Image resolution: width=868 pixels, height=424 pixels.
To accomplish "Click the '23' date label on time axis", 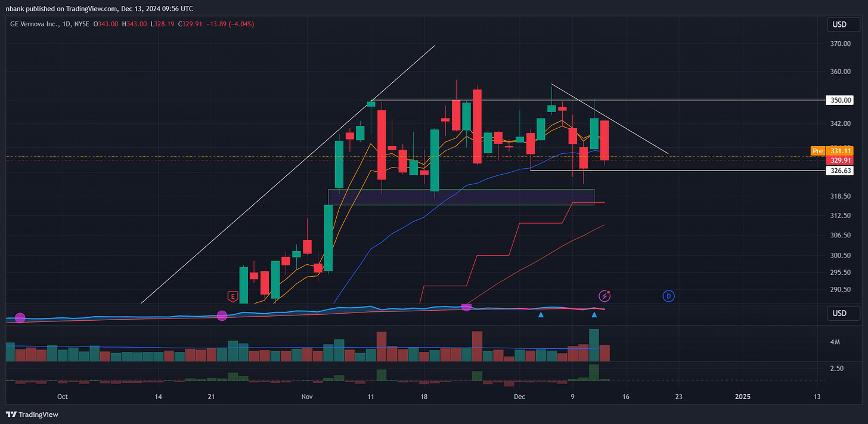I will [x=678, y=397].
